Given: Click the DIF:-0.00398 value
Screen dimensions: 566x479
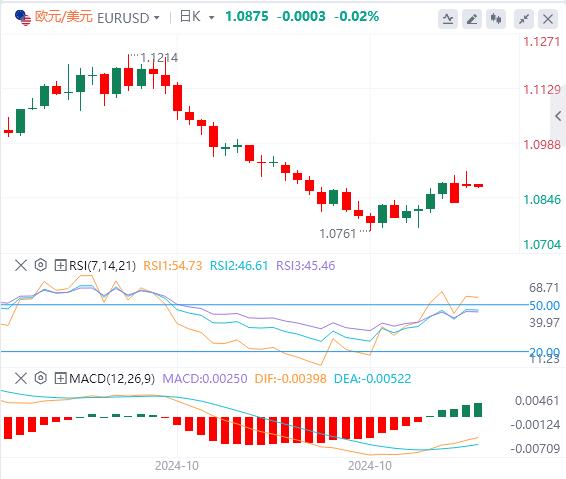Looking at the screenshot, I should click(x=291, y=379).
